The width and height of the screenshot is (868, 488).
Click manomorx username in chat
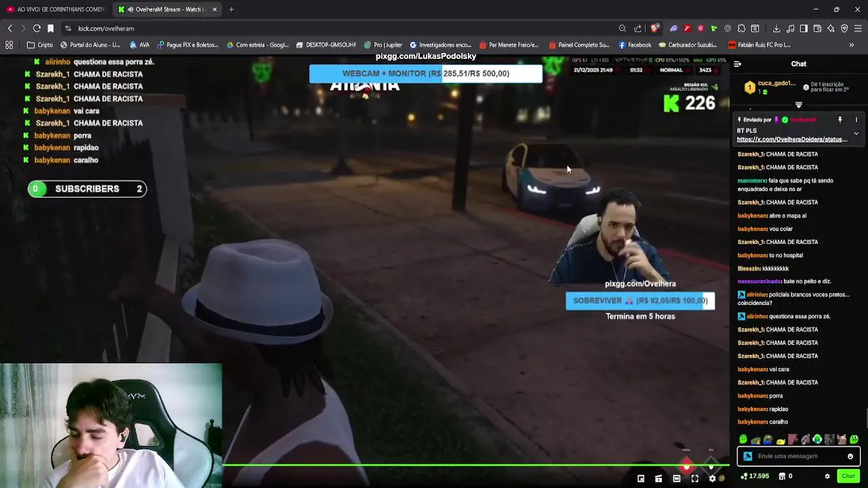click(x=752, y=181)
